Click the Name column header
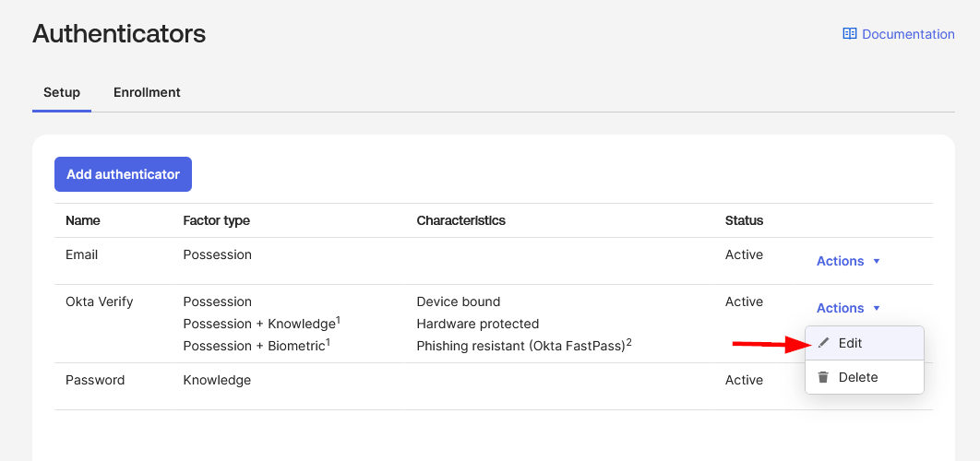The height and width of the screenshot is (461, 980). [x=83, y=220]
